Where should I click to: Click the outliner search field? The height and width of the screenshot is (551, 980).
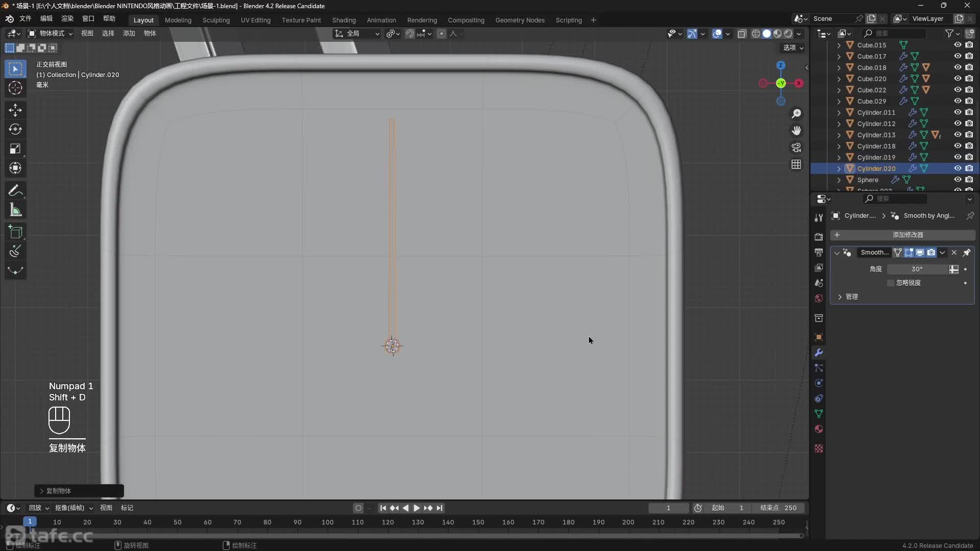tap(894, 34)
